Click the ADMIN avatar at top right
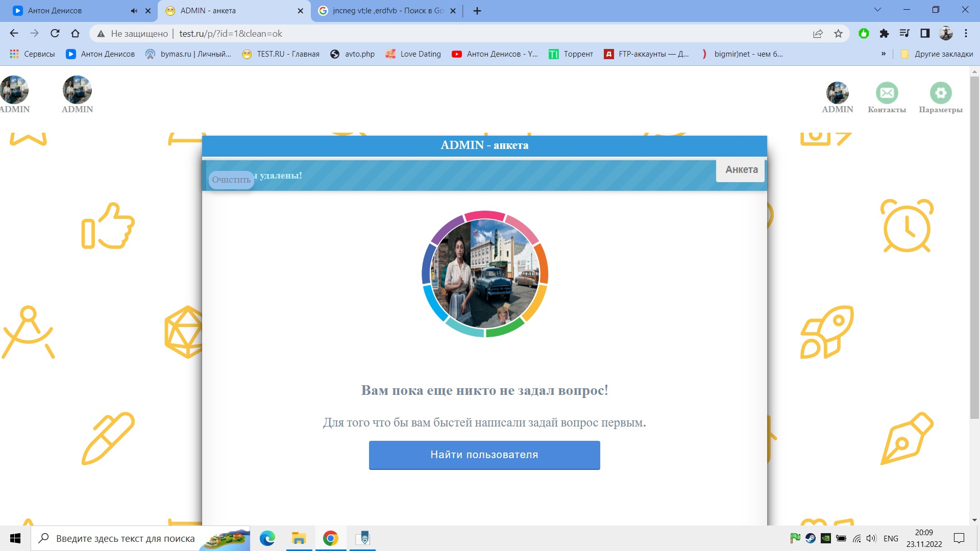The image size is (980, 551). point(837,93)
